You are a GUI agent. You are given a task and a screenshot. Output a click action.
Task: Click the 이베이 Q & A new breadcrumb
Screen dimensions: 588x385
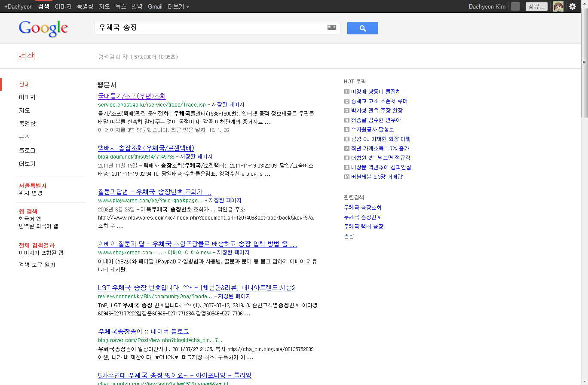click(190, 253)
